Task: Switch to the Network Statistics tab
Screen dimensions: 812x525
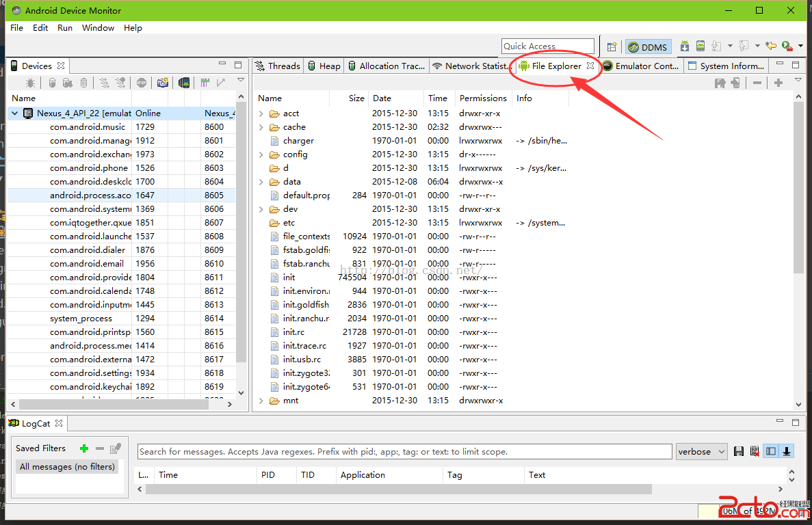Action: click(x=472, y=66)
